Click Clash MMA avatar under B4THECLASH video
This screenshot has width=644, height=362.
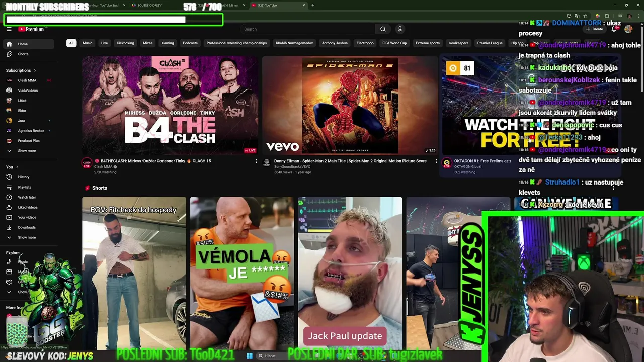tap(87, 163)
